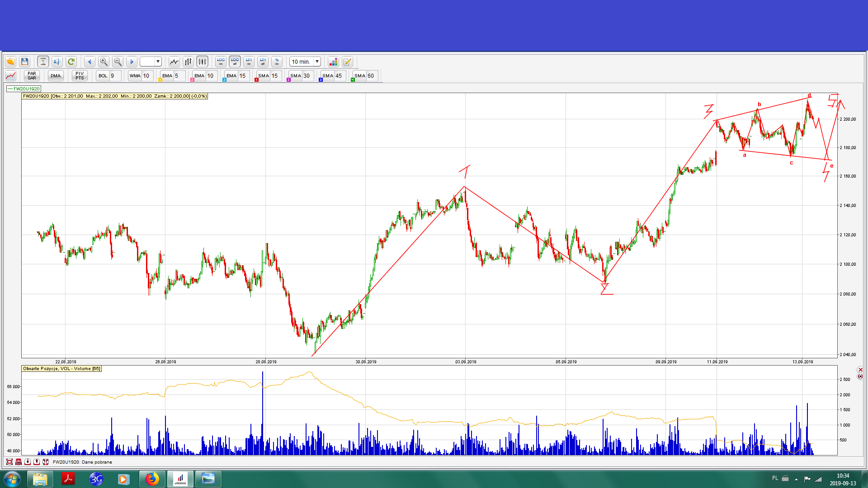Open the color palette settings icon

click(333, 62)
